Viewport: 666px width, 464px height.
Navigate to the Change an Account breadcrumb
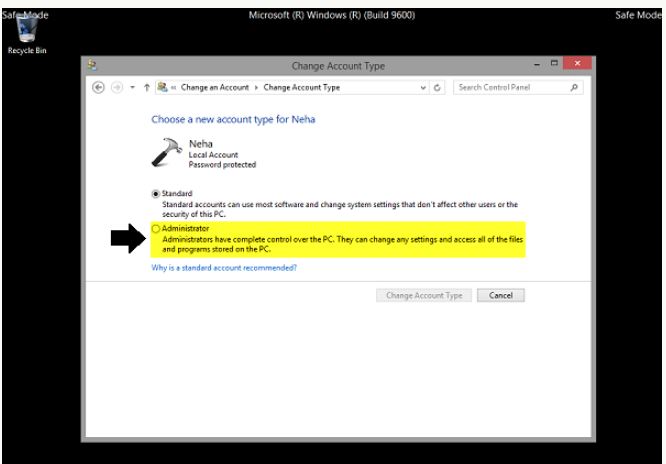pyautogui.click(x=214, y=88)
